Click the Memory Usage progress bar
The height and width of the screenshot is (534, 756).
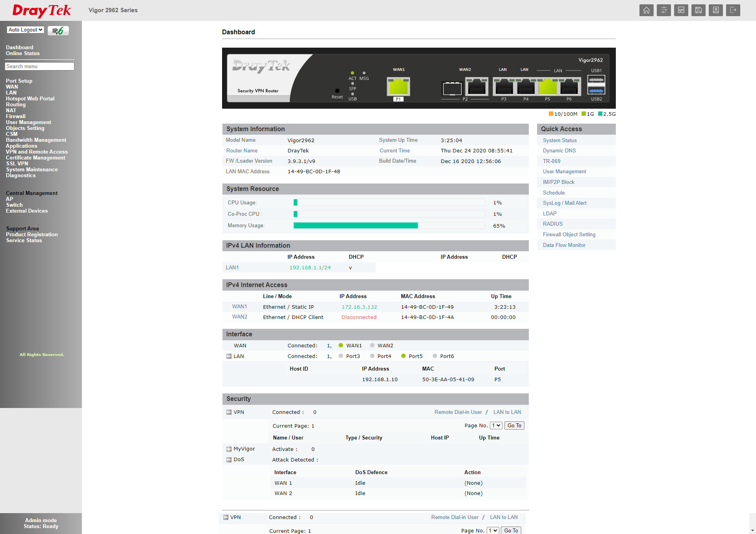[389, 226]
